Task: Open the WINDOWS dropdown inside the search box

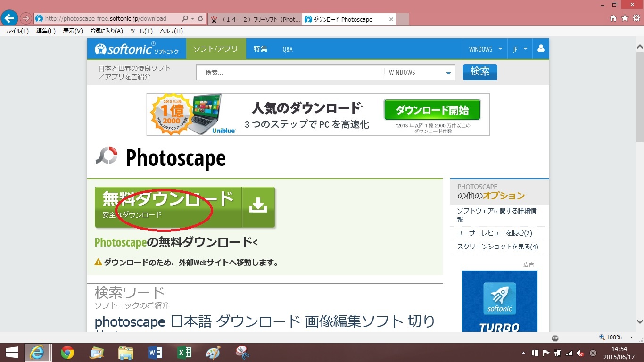Action: point(420,73)
